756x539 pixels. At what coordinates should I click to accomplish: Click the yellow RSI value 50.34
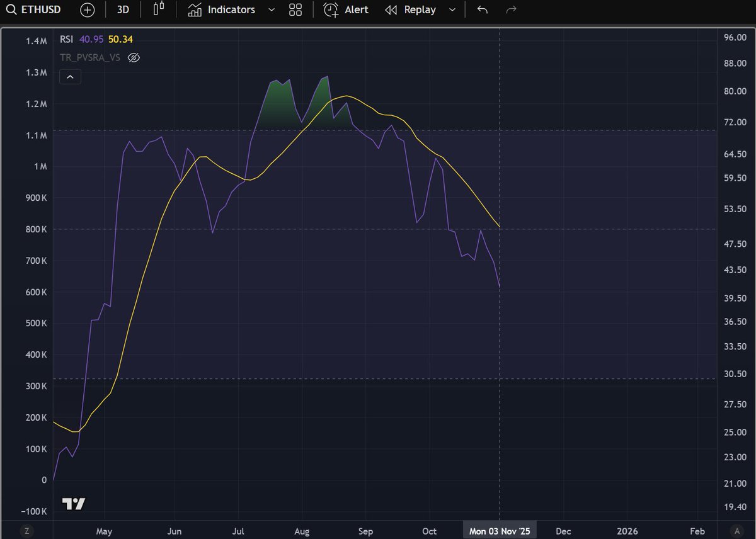(x=120, y=39)
